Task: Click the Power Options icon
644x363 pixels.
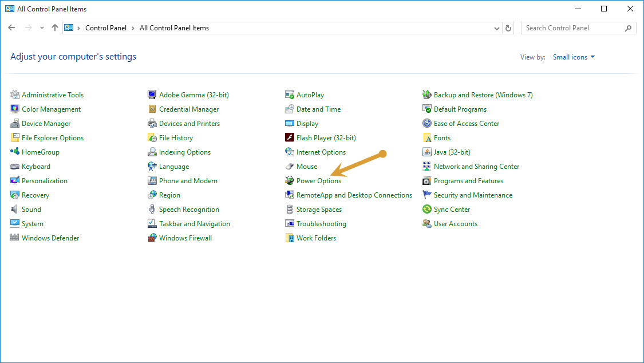Action: pyautogui.click(x=290, y=181)
